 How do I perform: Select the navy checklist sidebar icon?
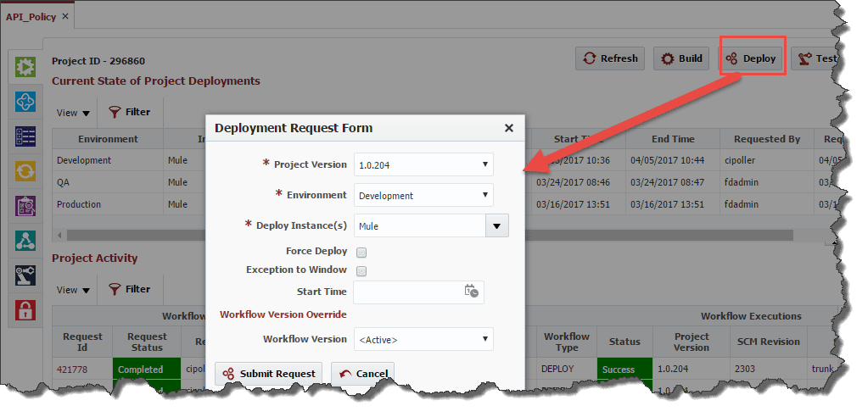tap(25, 136)
